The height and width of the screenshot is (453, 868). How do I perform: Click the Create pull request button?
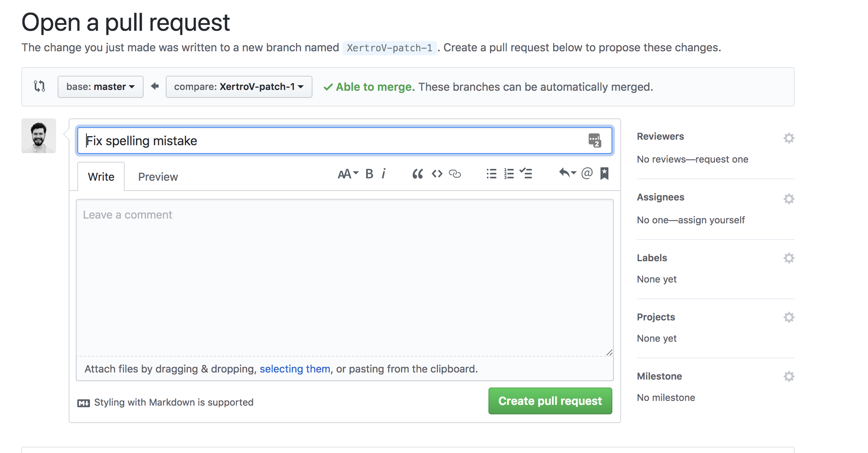pos(550,401)
